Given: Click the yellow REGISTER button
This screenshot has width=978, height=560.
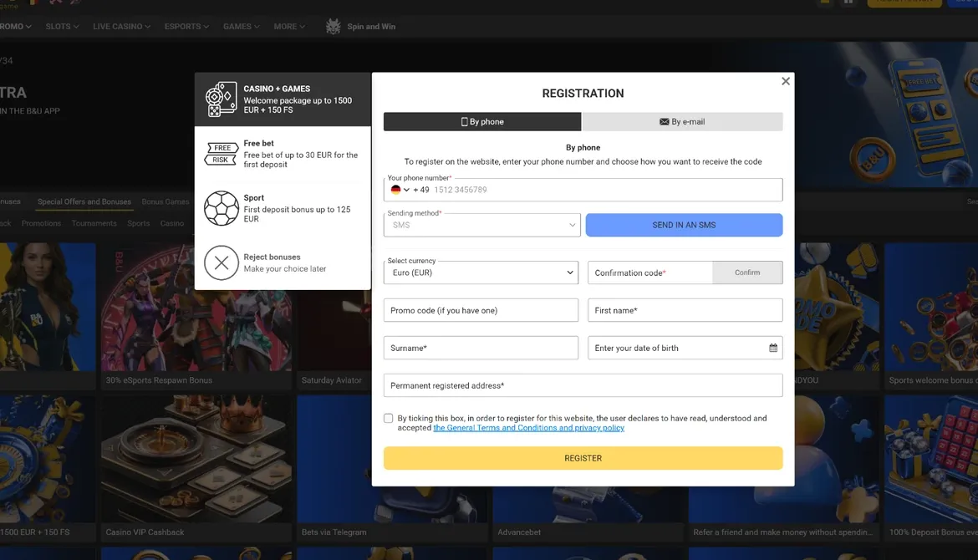Looking at the screenshot, I should [x=583, y=458].
